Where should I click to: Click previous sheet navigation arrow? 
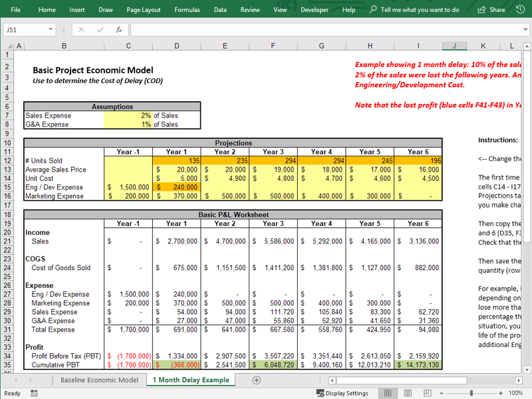coord(15,380)
